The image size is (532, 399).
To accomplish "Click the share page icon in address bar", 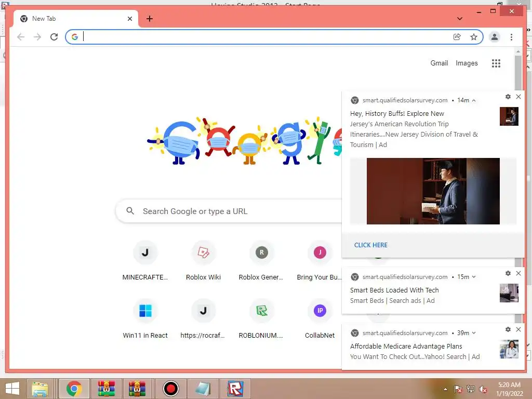I will [457, 37].
